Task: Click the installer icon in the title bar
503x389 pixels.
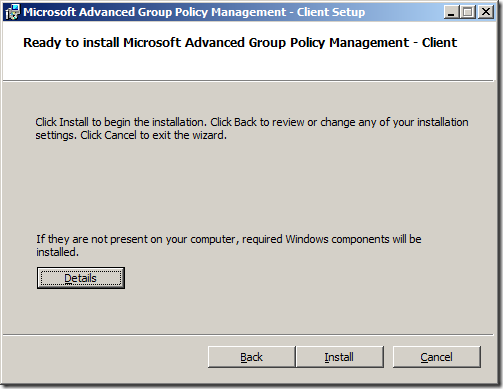Action: pos(12,12)
